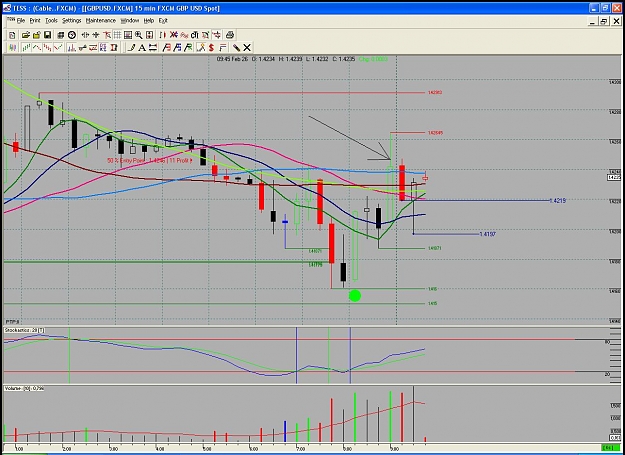Image resolution: width=625 pixels, height=455 pixels.
Task: Click the round clock icon
Action: 72,35
